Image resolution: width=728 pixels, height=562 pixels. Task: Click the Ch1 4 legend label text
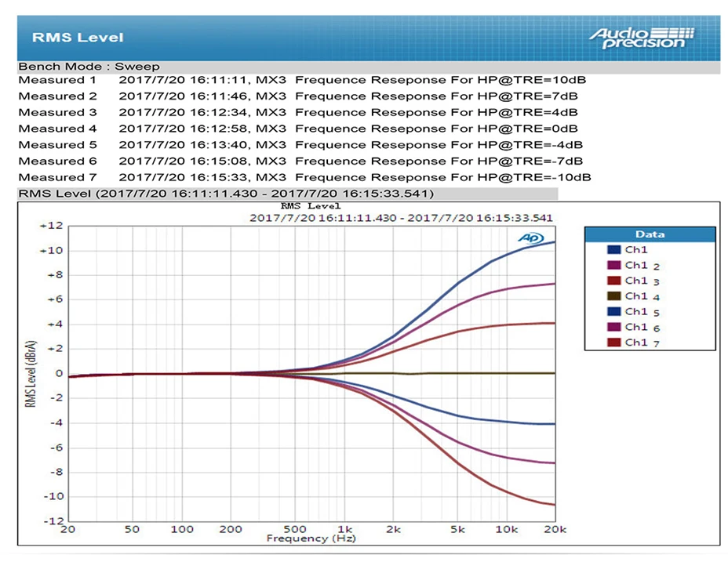(x=642, y=296)
